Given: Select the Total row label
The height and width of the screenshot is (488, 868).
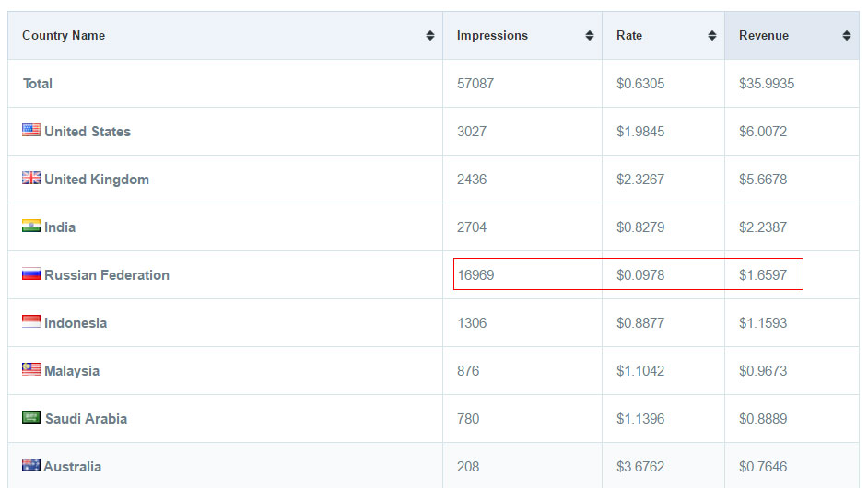Looking at the screenshot, I should tap(38, 84).
